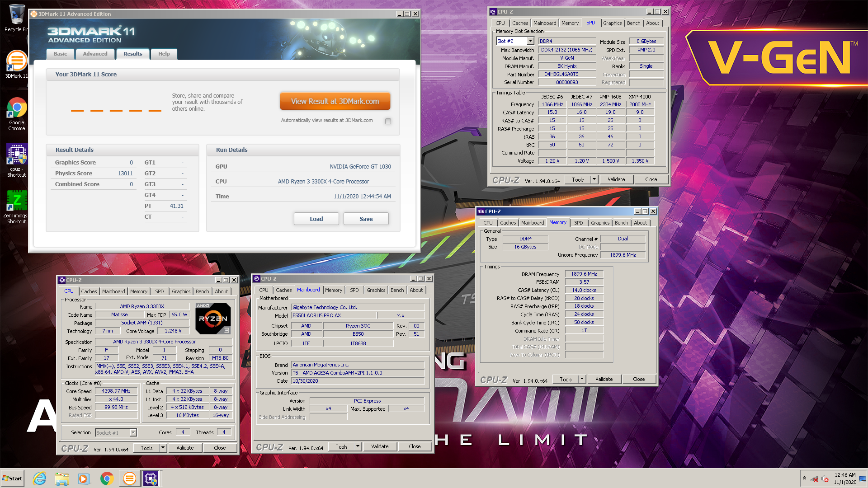Open the cpuz Shortcut desktop icon

pos(17,160)
